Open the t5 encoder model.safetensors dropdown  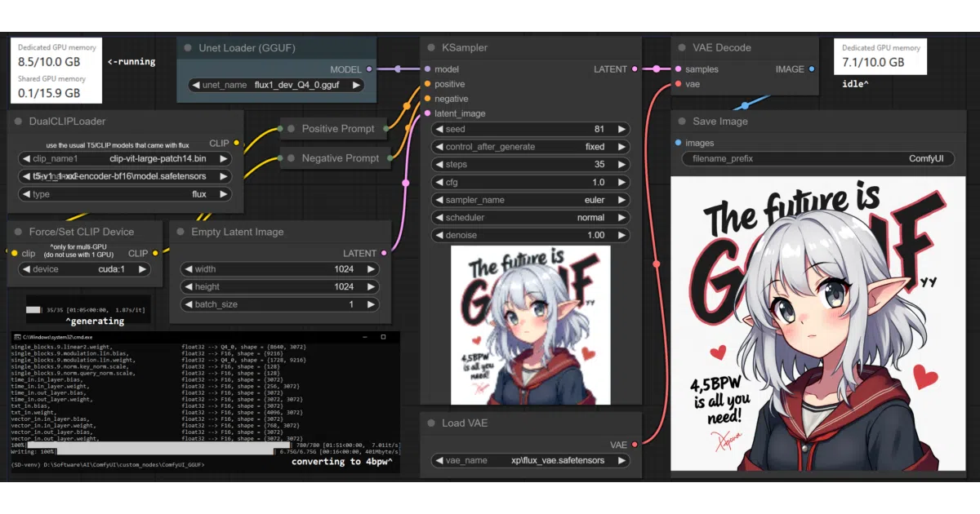tap(124, 176)
